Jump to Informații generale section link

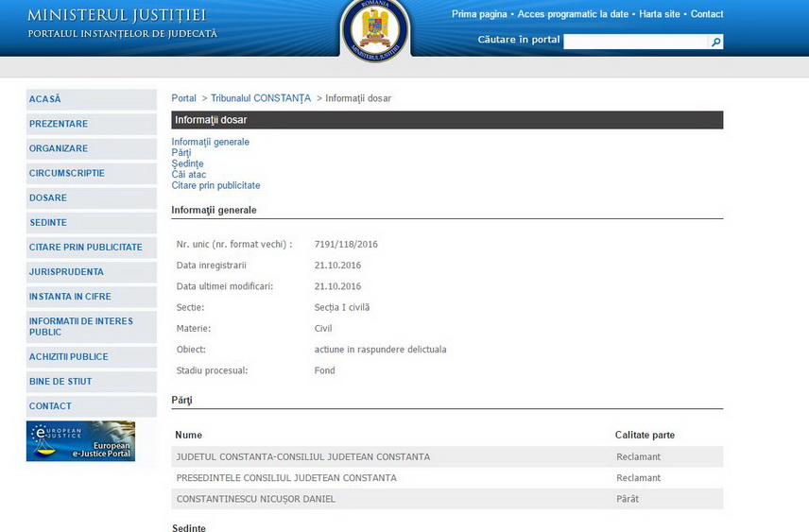coord(210,142)
